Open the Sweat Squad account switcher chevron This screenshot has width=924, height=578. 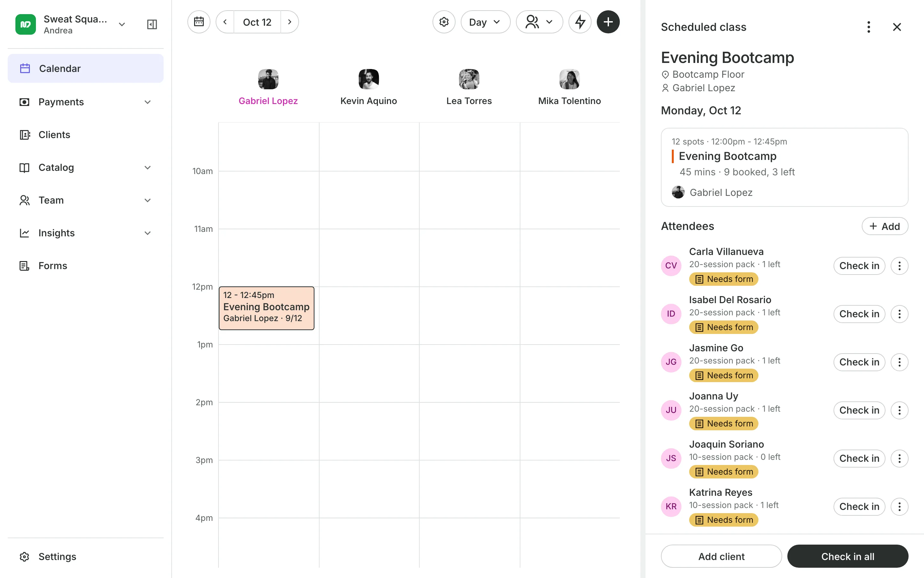[122, 24]
